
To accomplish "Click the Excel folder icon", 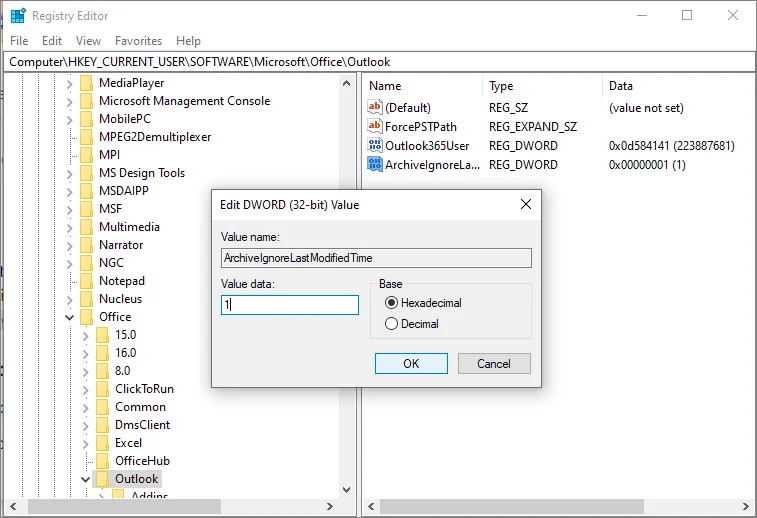I will [x=103, y=443].
